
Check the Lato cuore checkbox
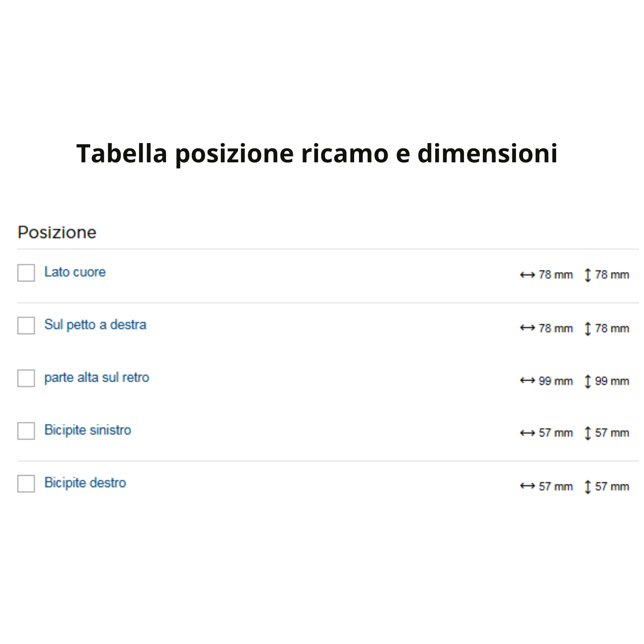click(x=26, y=273)
